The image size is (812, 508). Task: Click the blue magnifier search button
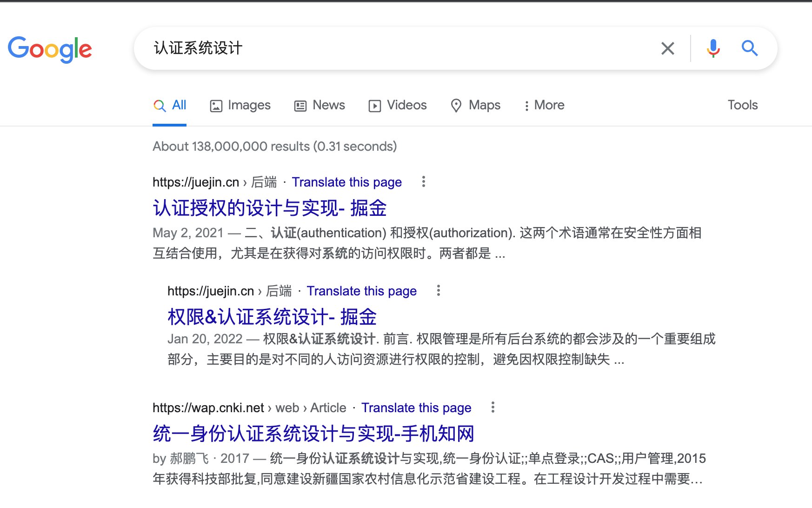[749, 48]
